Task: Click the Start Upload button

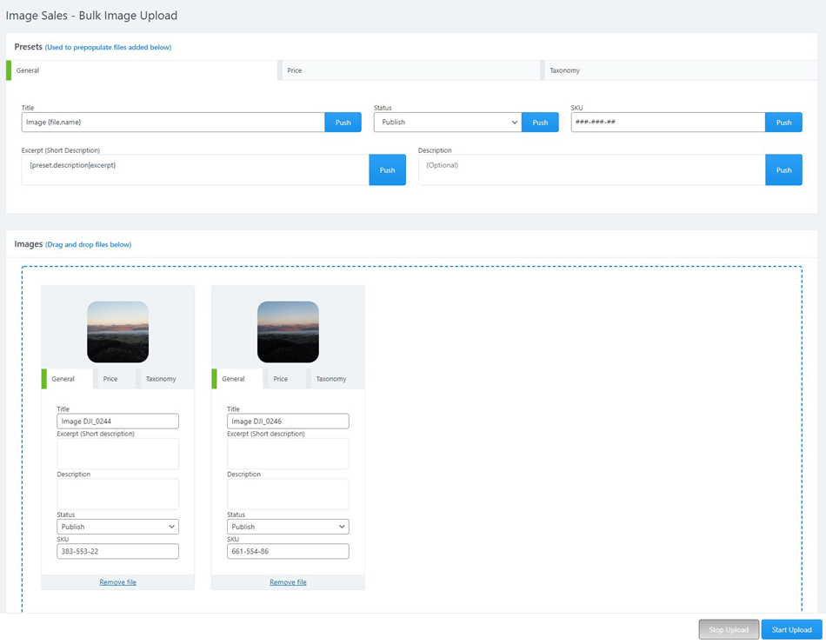Action: pos(792,630)
